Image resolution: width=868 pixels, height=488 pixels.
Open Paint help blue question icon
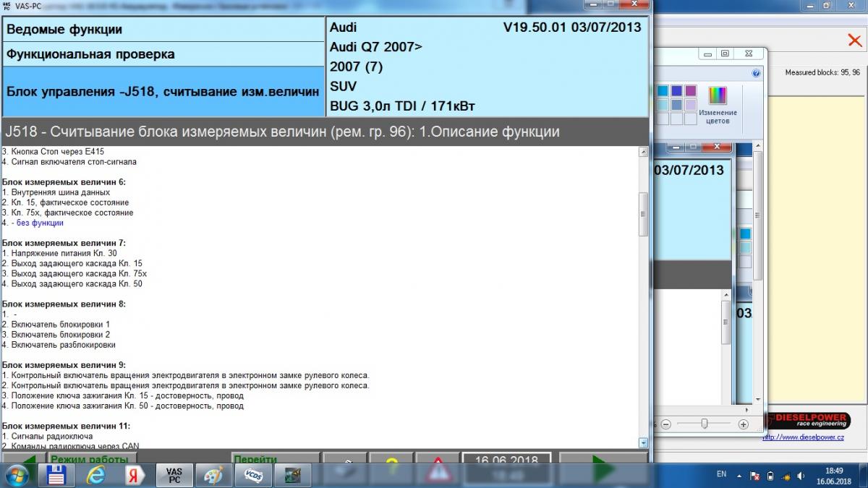(x=756, y=73)
